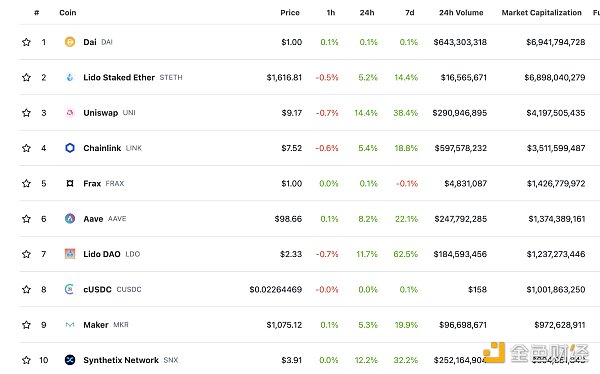Image resolution: width=600 pixels, height=374 pixels.
Task: Sort by 7d change column header
Action: pos(409,13)
